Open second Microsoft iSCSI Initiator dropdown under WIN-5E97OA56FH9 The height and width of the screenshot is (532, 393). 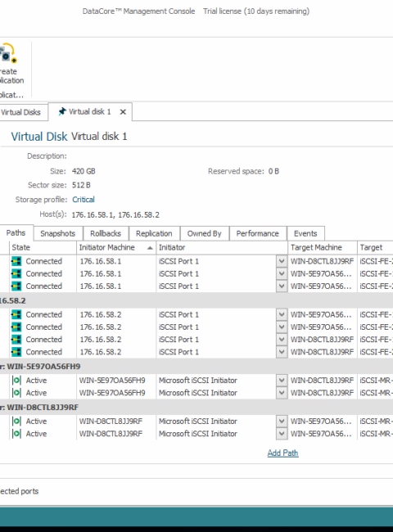[x=282, y=393]
